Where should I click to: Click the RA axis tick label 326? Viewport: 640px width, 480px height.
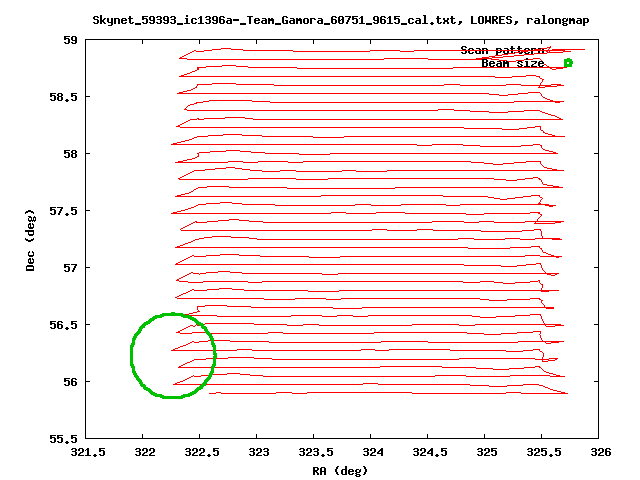pos(601,452)
